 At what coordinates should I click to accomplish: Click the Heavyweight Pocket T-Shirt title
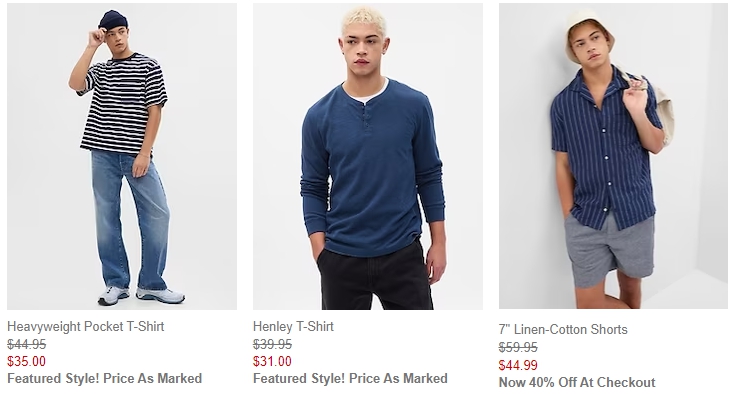86,327
